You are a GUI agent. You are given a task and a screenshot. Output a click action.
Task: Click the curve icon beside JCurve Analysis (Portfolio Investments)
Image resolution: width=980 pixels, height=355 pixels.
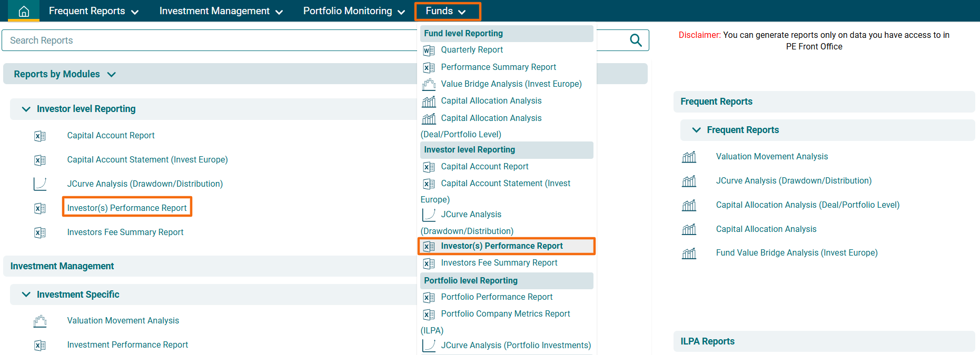click(x=429, y=346)
